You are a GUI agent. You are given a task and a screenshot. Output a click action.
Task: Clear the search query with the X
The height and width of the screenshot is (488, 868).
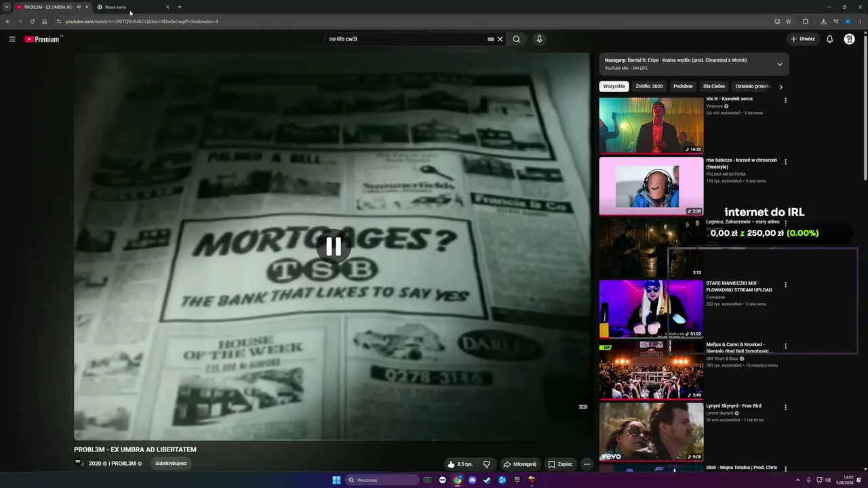point(500,39)
